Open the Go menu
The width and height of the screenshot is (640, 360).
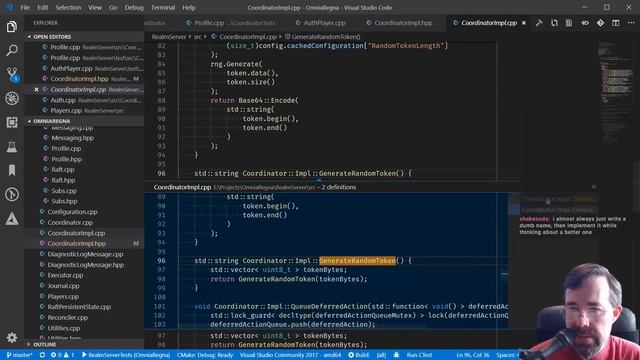click(113, 7)
